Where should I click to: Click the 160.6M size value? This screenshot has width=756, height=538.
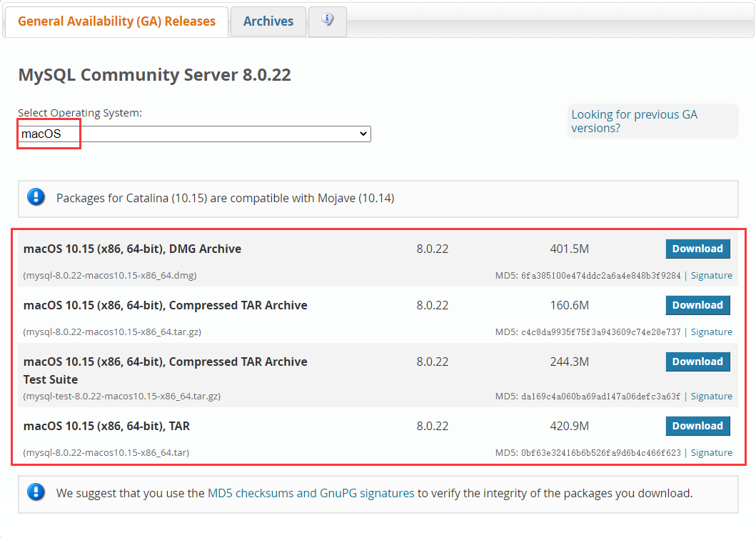pos(570,305)
